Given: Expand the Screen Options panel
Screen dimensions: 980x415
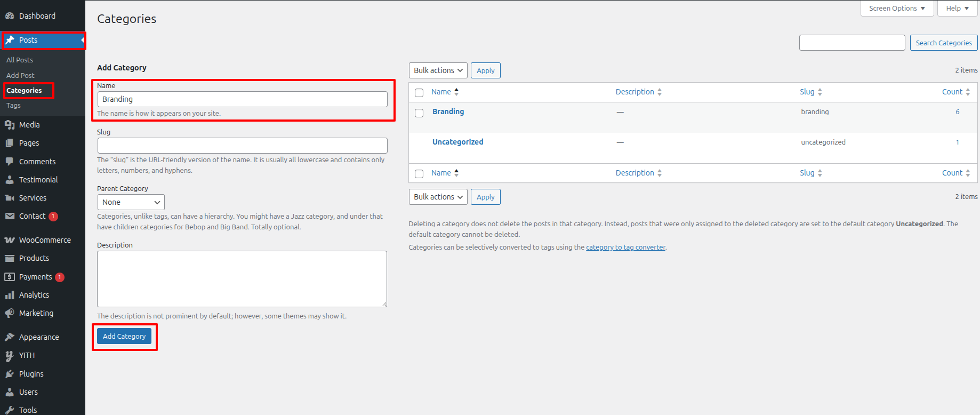Looking at the screenshot, I should point(896,9).
